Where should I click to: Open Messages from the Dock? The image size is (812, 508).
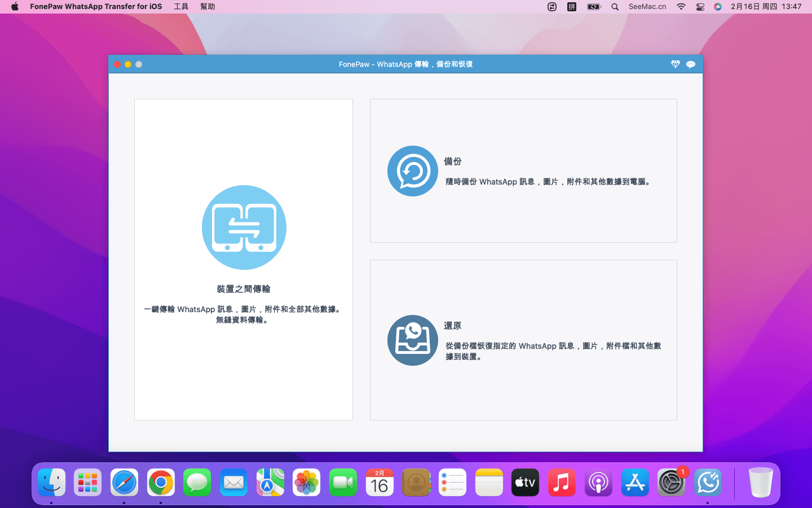pos(197,483)
